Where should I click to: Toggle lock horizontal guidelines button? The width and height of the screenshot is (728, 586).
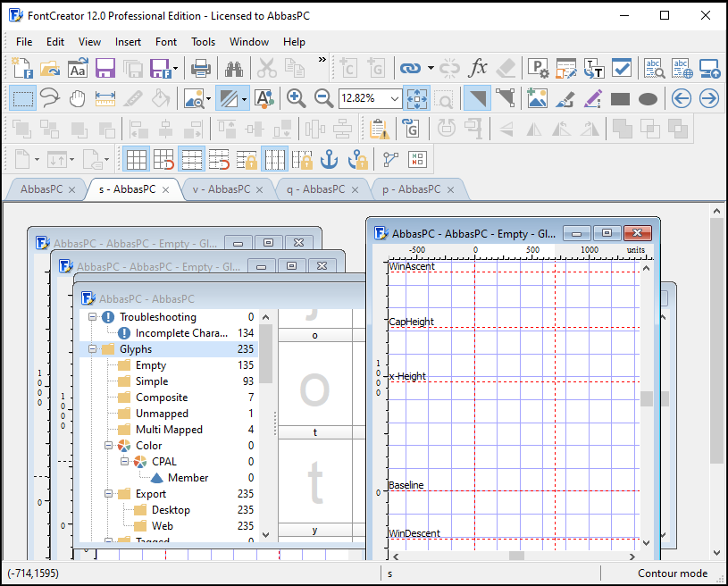click(x=247, y=159)
